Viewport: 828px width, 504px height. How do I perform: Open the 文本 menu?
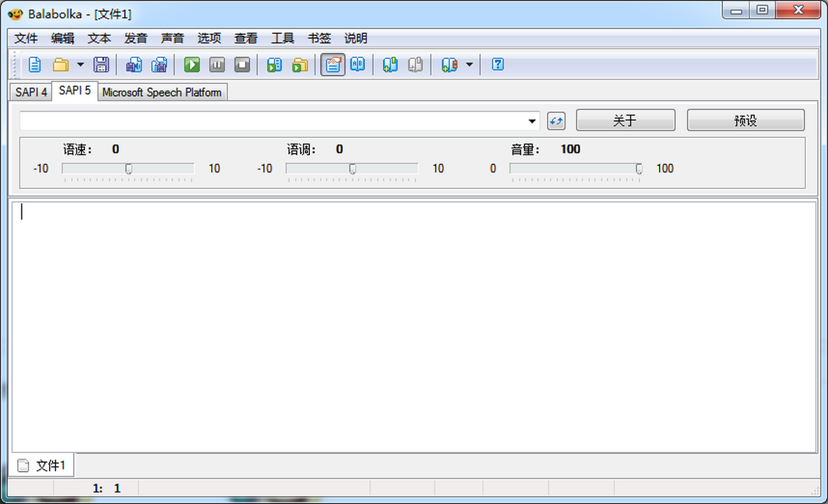pos(99,39)
